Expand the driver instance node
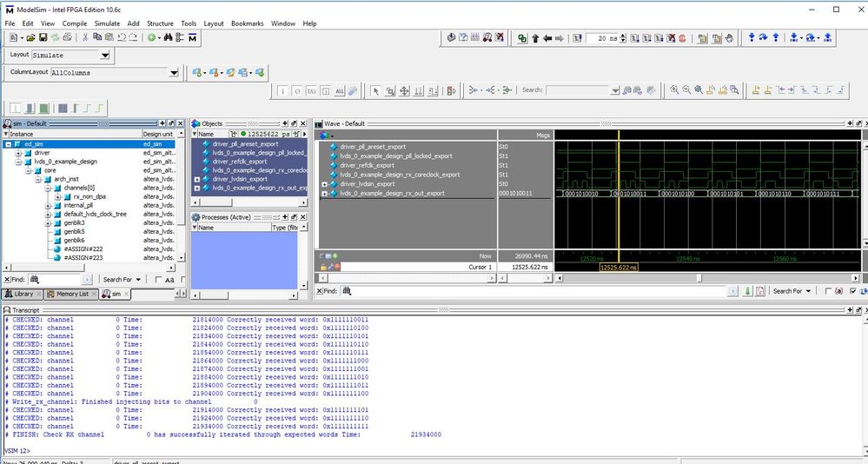Image resolution: width=868 pixels, height=464 pixels. (19, 153)
